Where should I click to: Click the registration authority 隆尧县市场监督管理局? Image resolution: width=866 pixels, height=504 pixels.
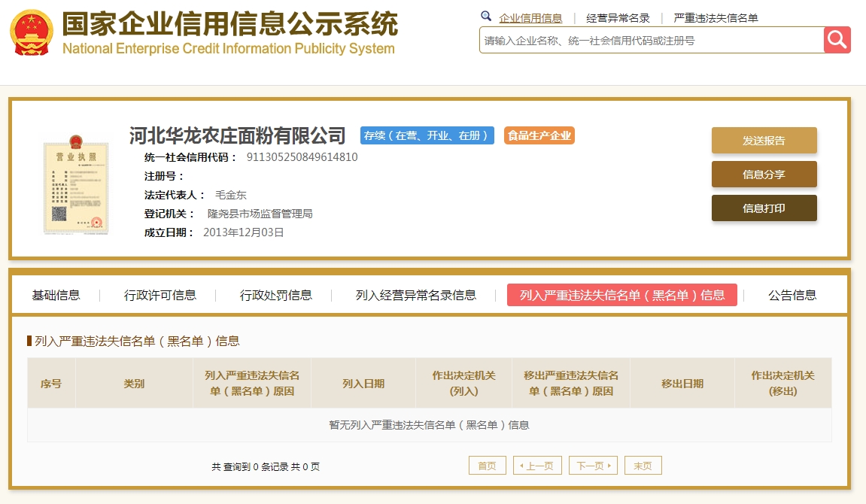(x=260, y=214)
